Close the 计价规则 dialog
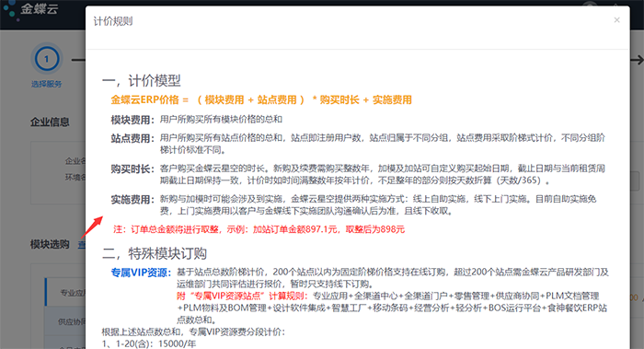 coord(616,19)
